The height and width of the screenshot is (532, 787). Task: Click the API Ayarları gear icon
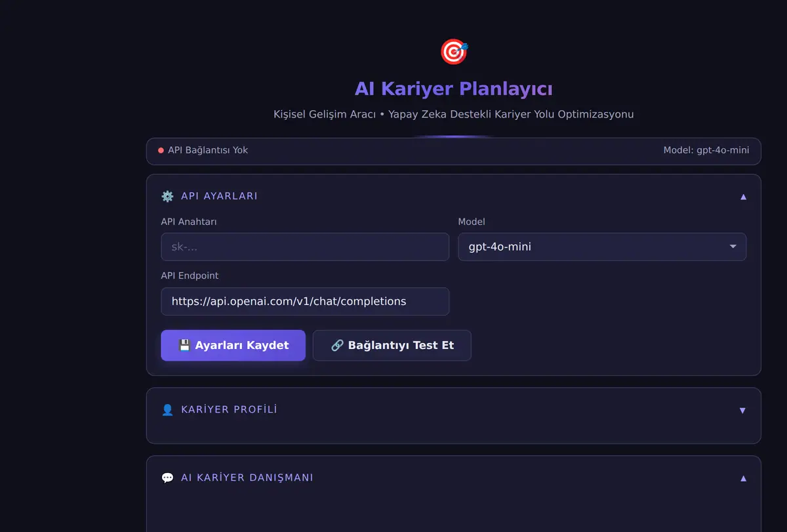tap(168, 196)
